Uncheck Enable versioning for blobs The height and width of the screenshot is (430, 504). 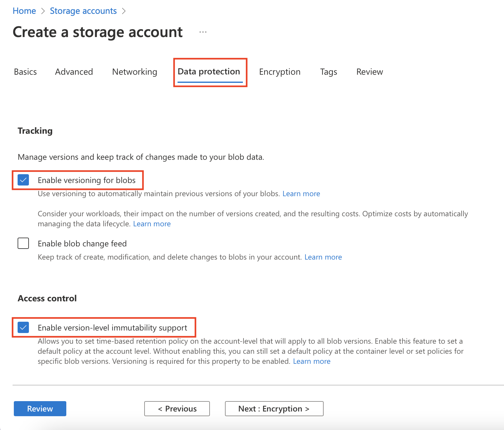[x=24, y=180]
